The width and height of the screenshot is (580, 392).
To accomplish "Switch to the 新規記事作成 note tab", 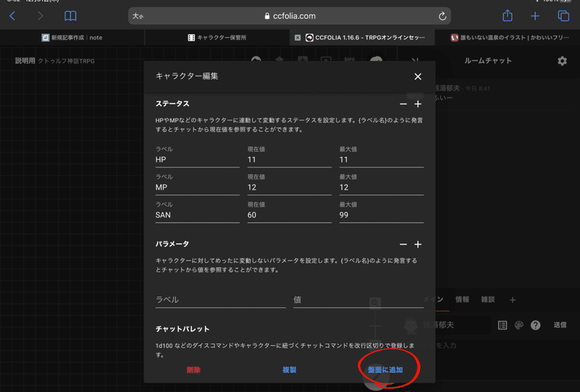I will (x=72, y=38).
